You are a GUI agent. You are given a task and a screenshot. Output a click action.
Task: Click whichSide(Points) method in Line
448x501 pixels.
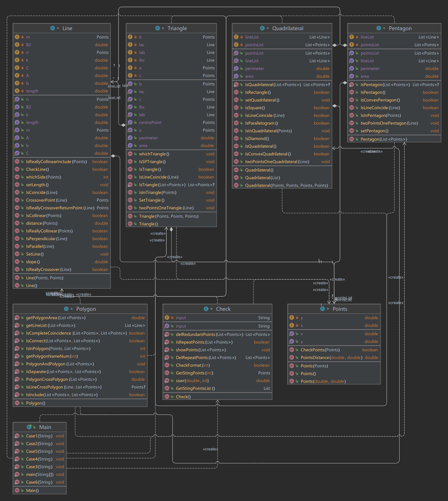pyautogui.click(x=62, y=177)
